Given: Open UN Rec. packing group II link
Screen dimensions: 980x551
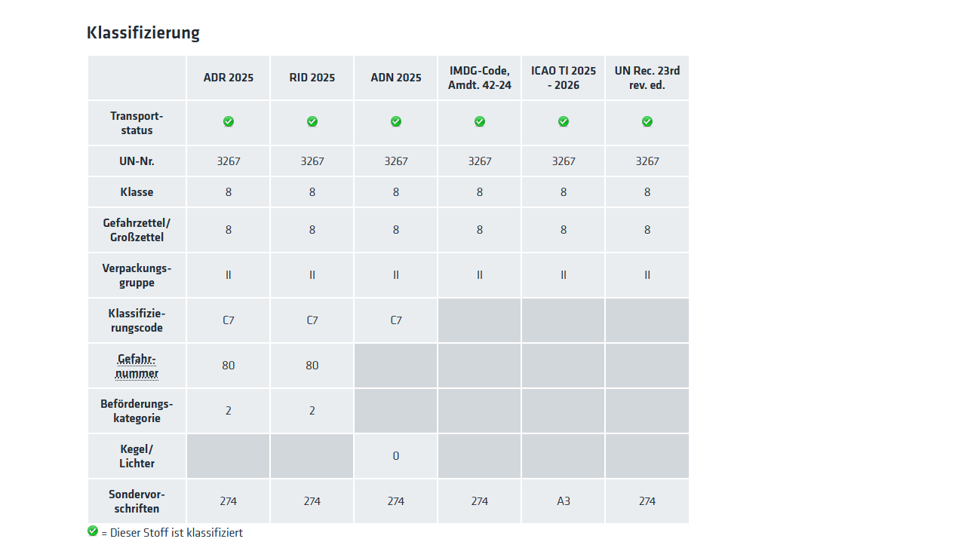Looking at the screenshot, I should [647, 275].
